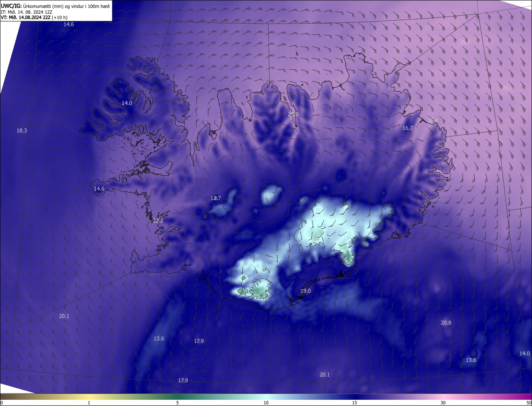Click the 19.0 value on the south coast
Viewport: 532px width, 406px height.
pyautogui.click(x=305, y=291)
